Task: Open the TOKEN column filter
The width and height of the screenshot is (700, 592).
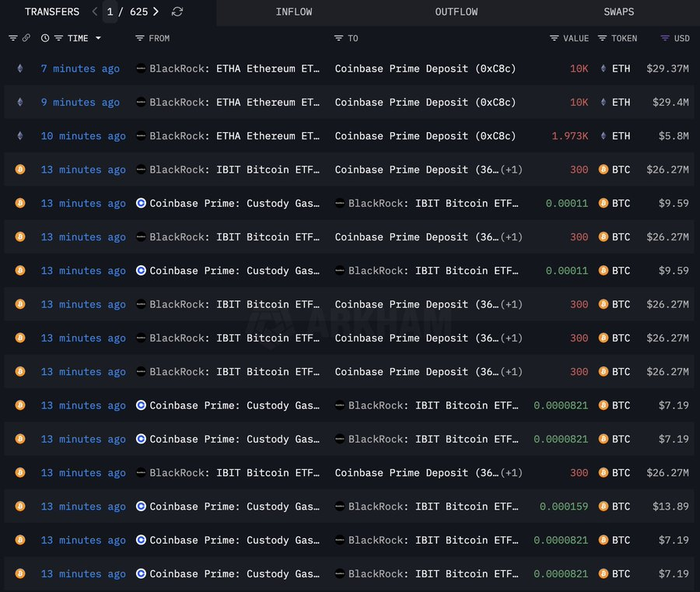Action: (x=603, y=38)
